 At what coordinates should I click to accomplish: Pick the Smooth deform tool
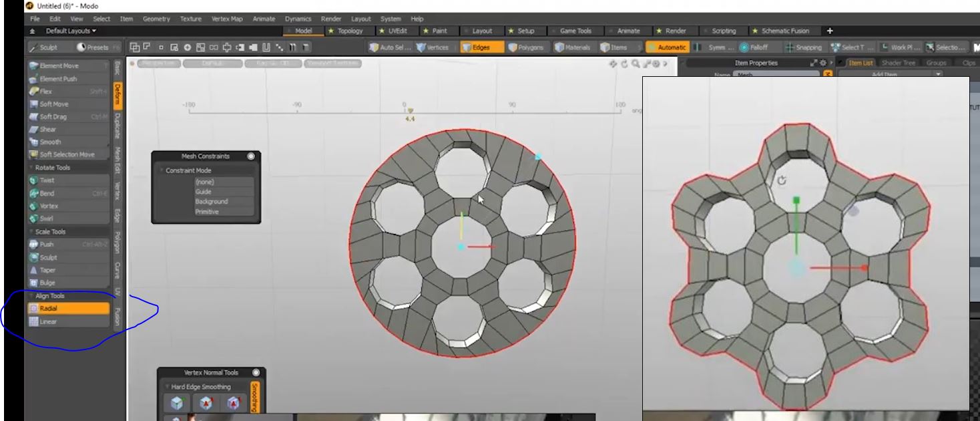tap(68, 142)
